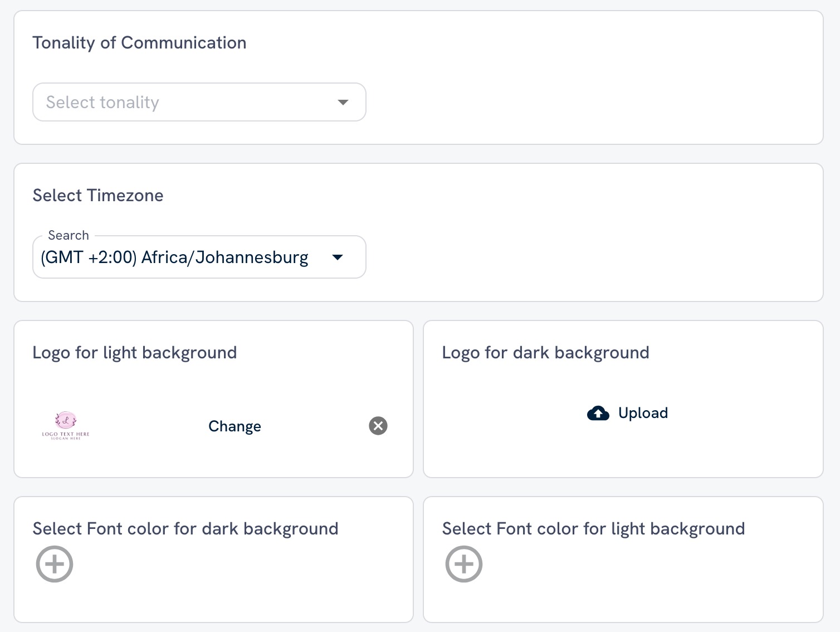
Task: Click the timezone dropdown caret icon
Action: point(338,257)
